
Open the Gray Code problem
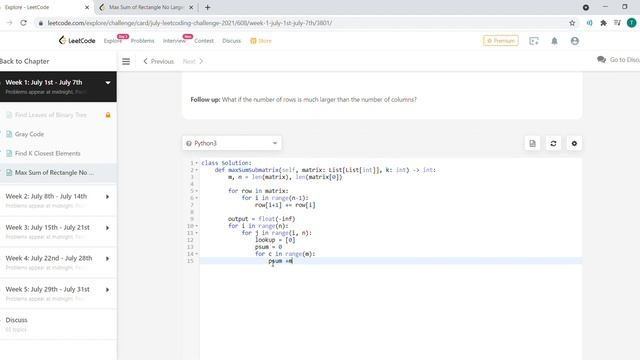pyautogui.click(x=29, y=134)
